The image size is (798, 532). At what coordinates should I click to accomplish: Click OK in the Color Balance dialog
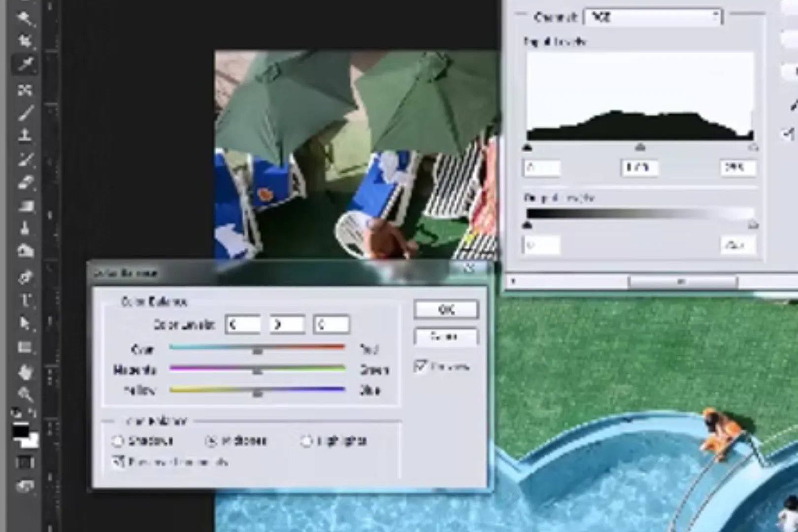pos(446,310)
